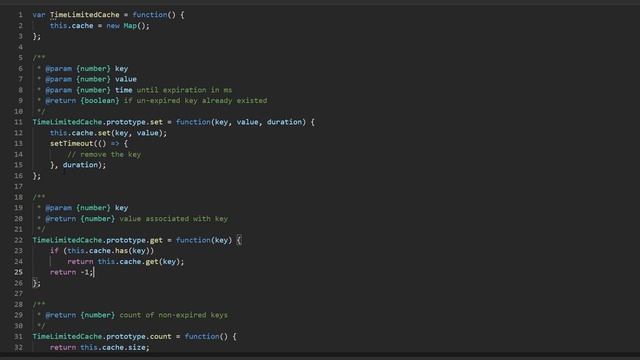Viewport: 640px width, 360px height.
Task: Click '// remove the key' comment
Action: [x=104, y=154]
